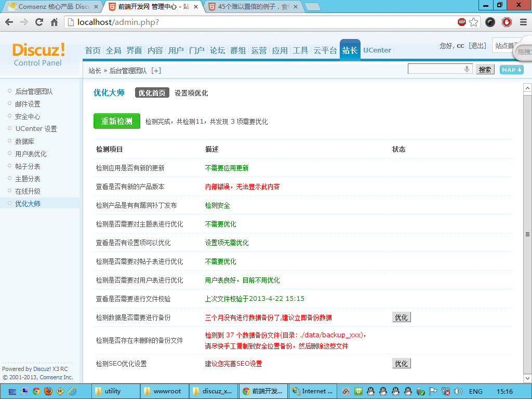Open the Firefox icon in the taskbar
This screenshot has height=399, width=532.
pos(48,391)
